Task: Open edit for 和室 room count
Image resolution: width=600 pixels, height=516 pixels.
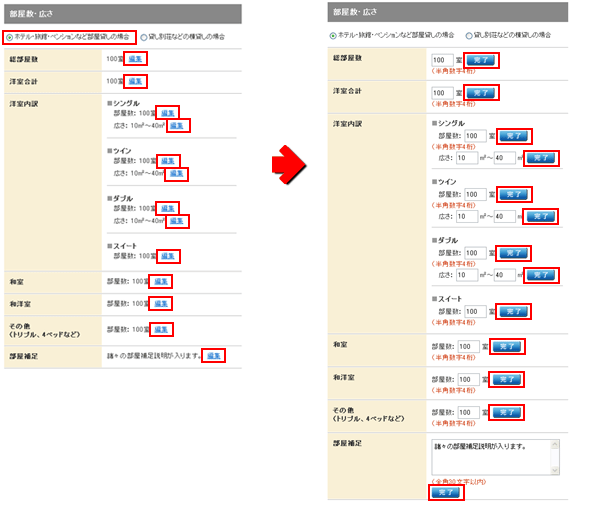Action: (x=161, y=282)
